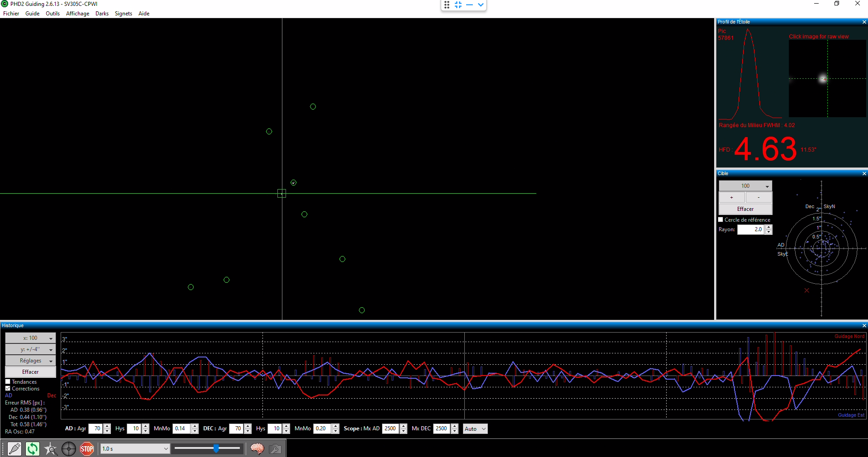Click the minimize dash in top floating toolbar
The width and height of the screenshot is (868, 457).
coord(469,5)
